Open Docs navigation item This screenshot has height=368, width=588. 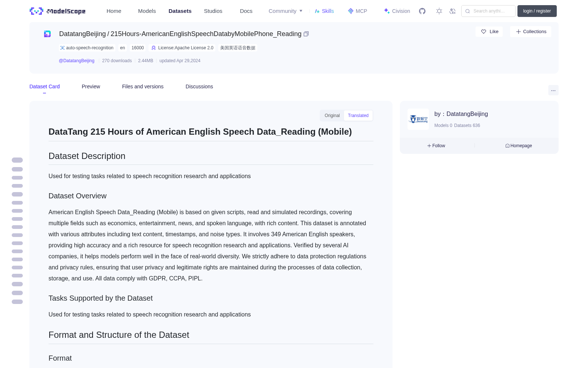(x=246, y=11)
